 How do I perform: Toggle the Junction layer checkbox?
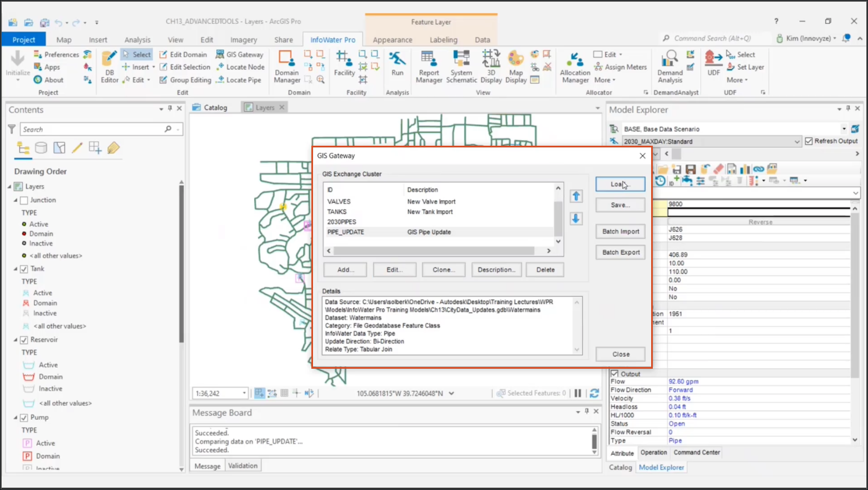click(x=24, y=200)
